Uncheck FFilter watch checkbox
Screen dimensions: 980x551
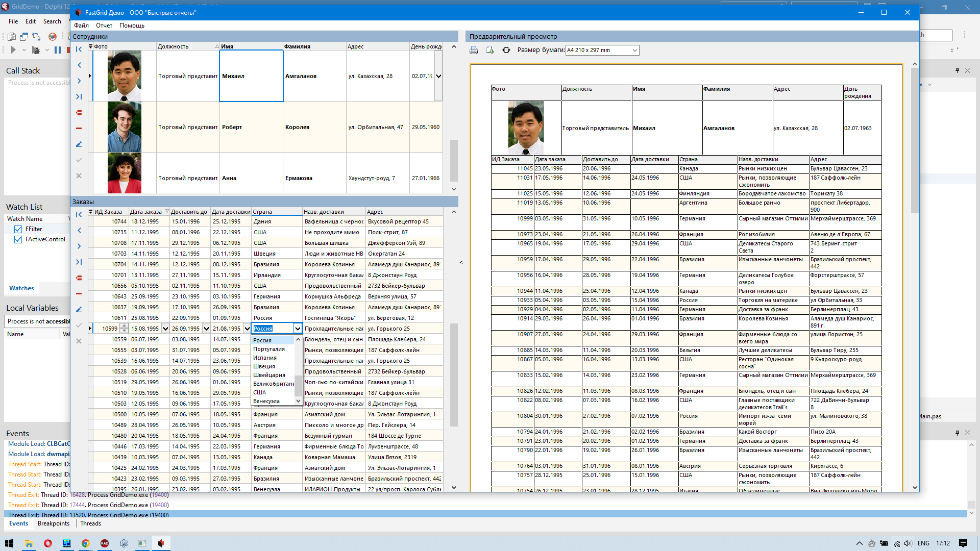pos(18,230)
